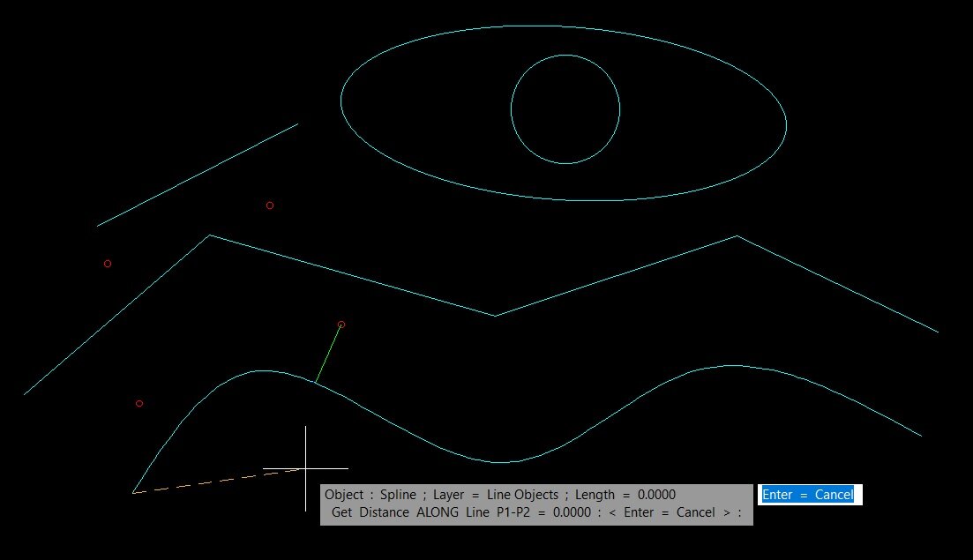
Task: Click 'Object : Spline' text in tooltip
Action: point(370,495)
